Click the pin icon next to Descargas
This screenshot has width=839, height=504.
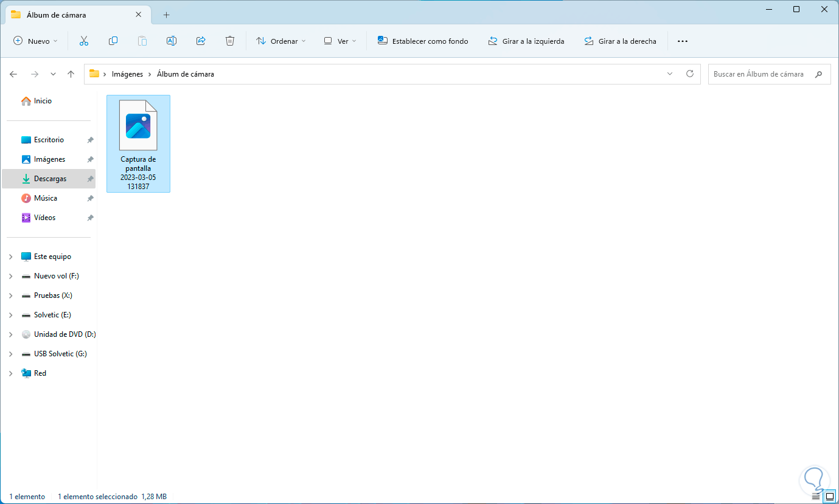coord(90,179)
